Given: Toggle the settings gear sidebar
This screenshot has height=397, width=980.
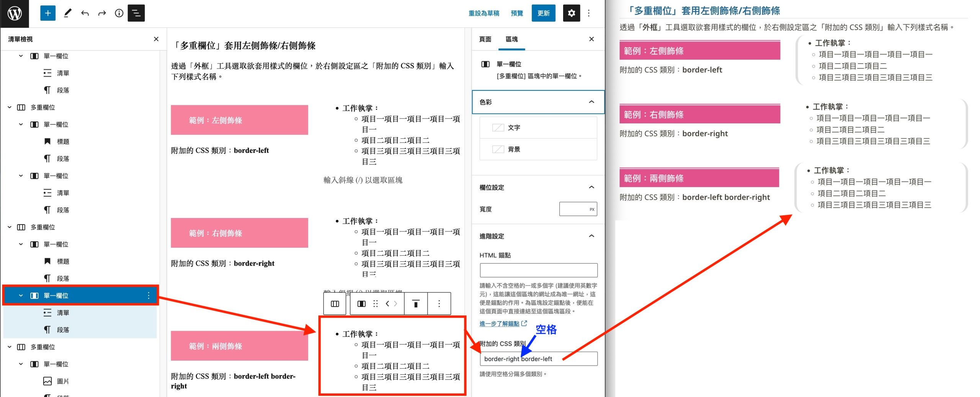Looking at the screenshot, I should 571,13.
